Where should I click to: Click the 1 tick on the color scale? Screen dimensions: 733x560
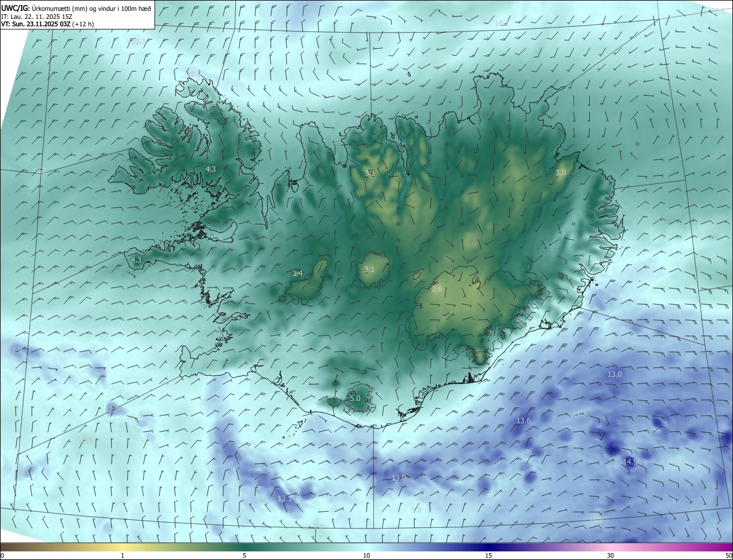pos(123,555)
